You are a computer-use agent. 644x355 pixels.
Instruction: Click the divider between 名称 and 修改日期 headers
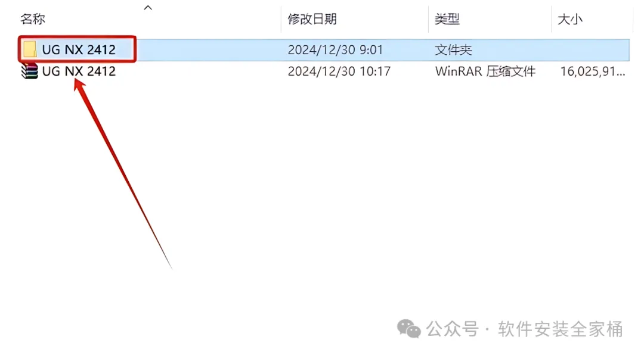(281, 19)
